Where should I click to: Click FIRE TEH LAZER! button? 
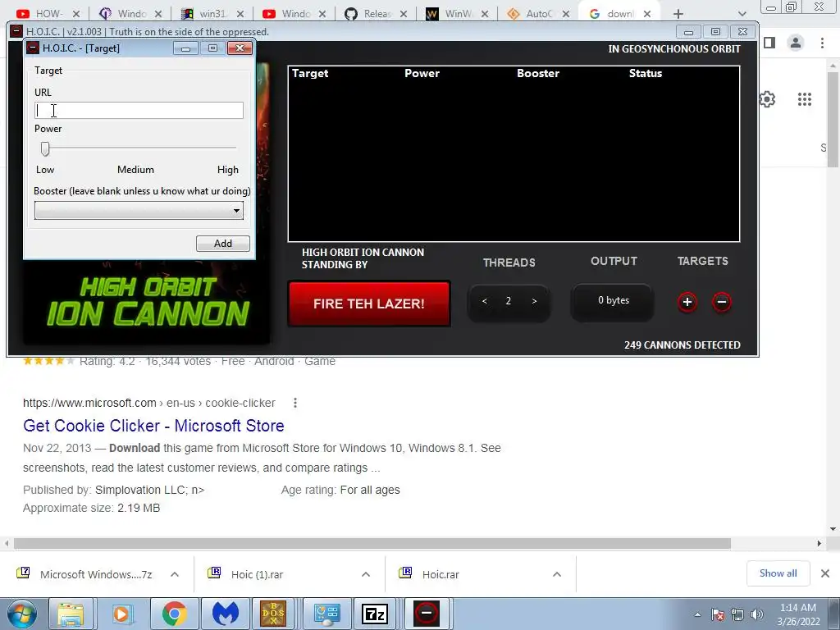click(x=369, y=304)
